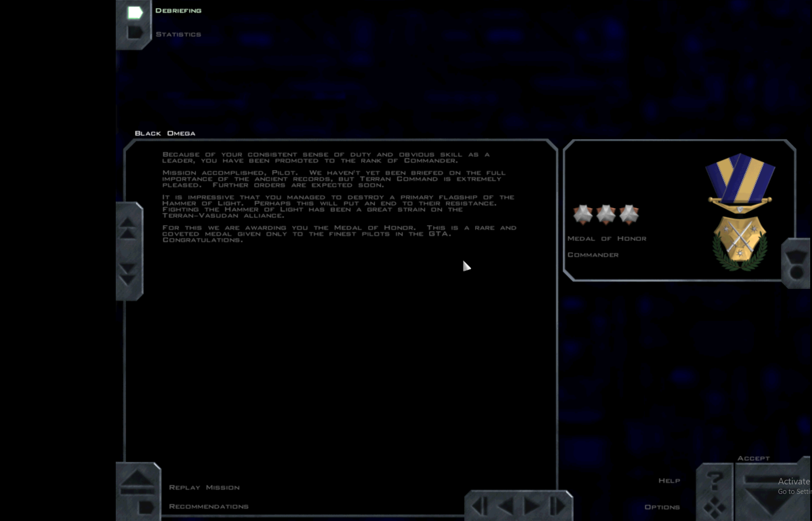Click the "Medal of Honor" label
The height and width of the screenshot is (521, 812).
click(607, 238)
